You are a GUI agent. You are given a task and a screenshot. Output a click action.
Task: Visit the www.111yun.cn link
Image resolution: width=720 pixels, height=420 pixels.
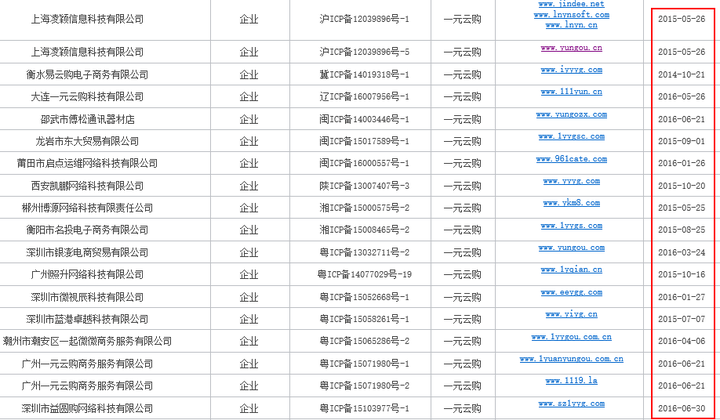click(x=571, y=92)
